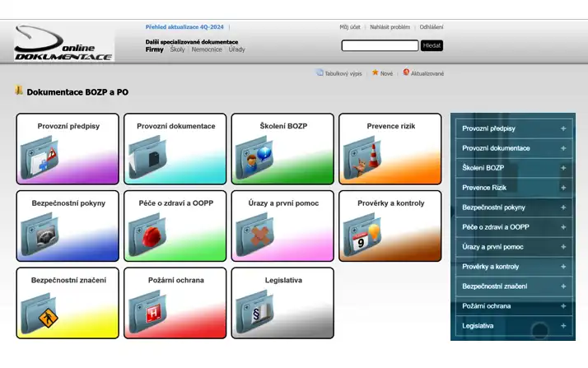Expand Bezpečnostní značení plus in sidebar
This screenshot has width=588, height=368.
point(563,286)
